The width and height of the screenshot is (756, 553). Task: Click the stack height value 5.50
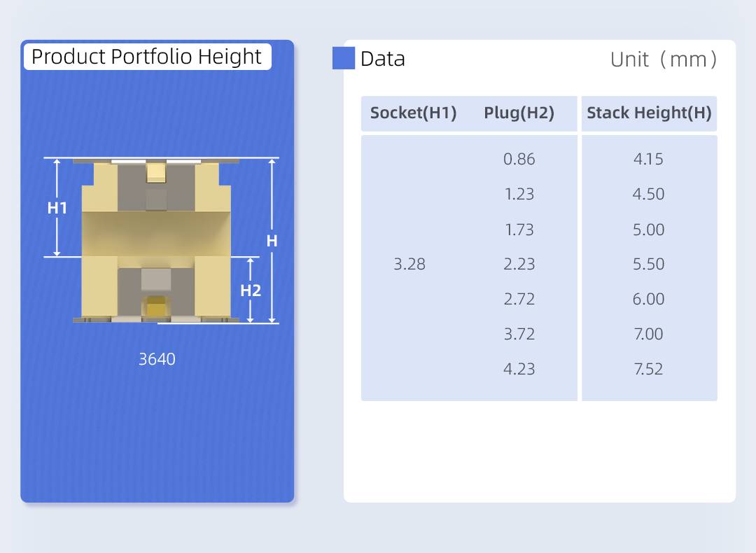click(x=648, y=264)
